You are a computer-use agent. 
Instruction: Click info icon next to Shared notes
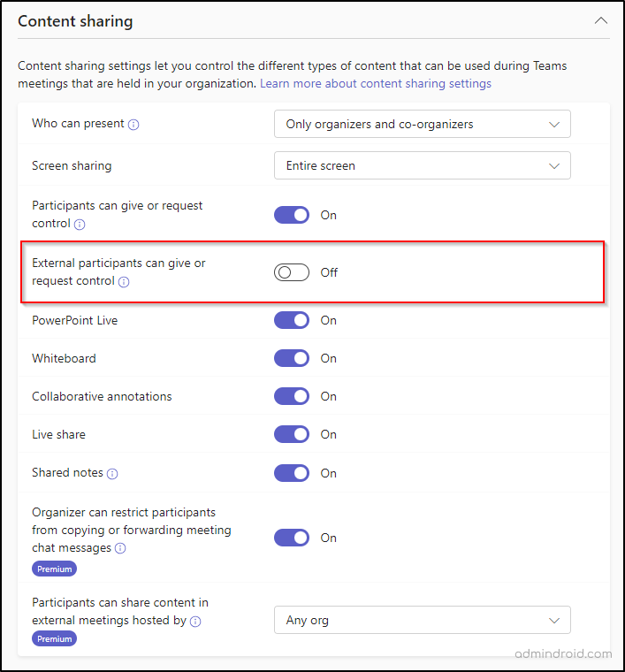pos(112,474)
